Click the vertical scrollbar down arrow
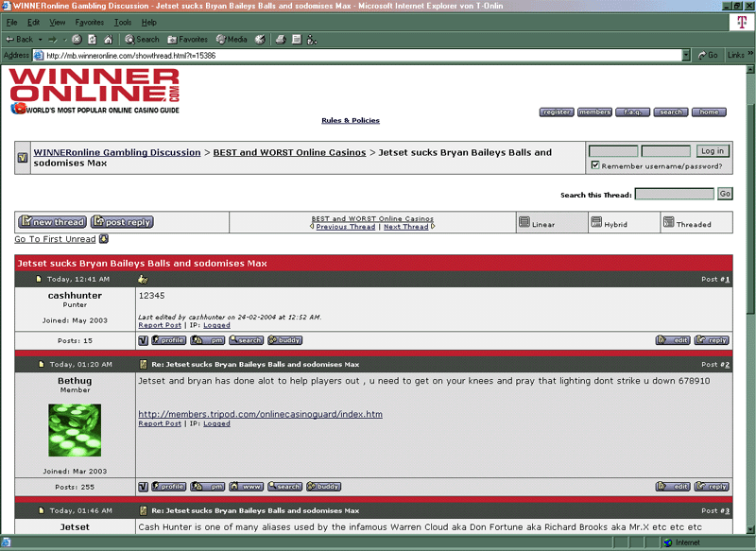 750,529
